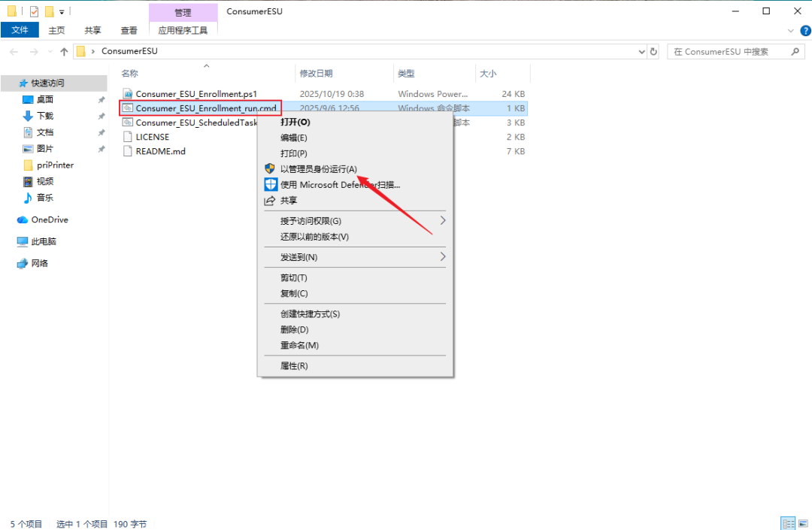Click the Up directory arrow icon

(x=64, y=52)
